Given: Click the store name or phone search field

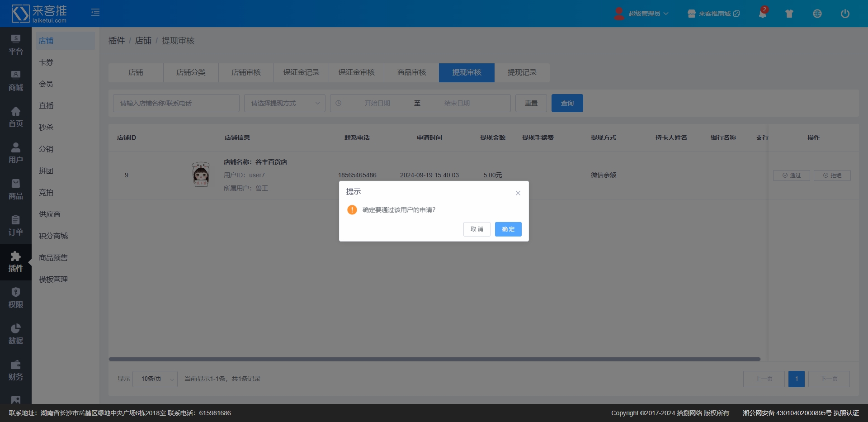Looking at the screenshot, I should [176, 103].
